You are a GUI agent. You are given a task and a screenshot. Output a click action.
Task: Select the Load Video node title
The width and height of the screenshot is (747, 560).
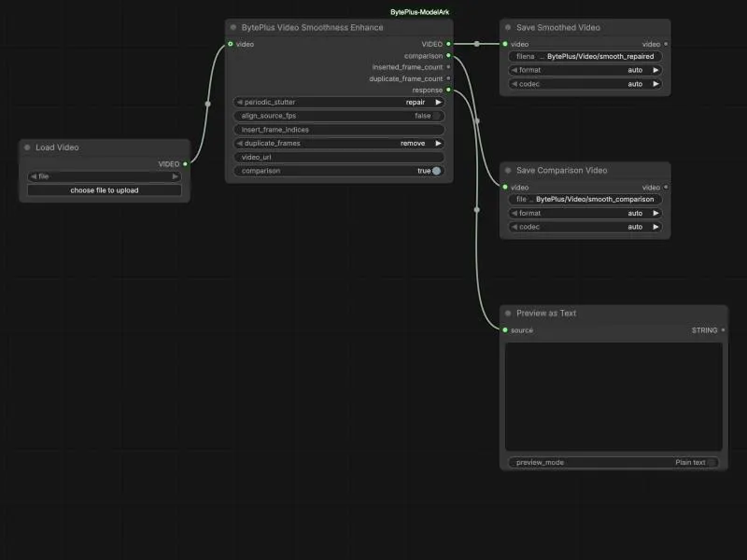point(57,147)
